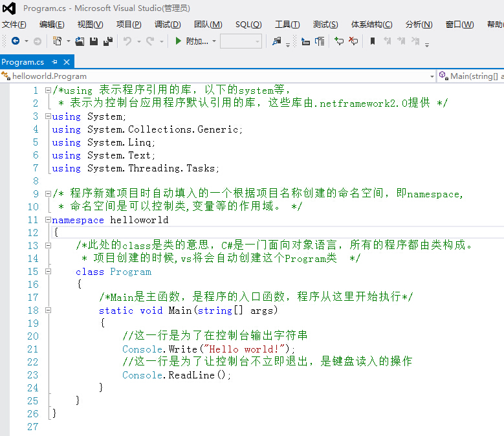Collapse the using directives on line 3
The image size is (504, 436).
pyautogui.click(x=48, y=116)
